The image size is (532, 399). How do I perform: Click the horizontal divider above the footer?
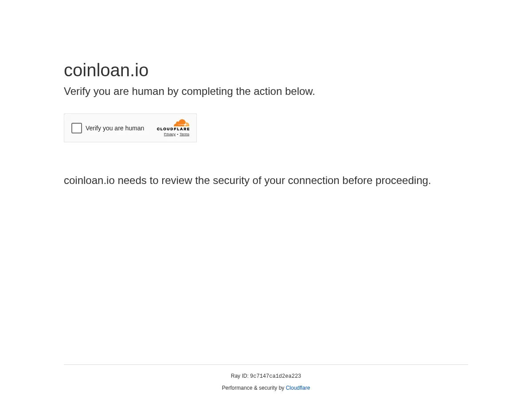click(x=266, y=364)
